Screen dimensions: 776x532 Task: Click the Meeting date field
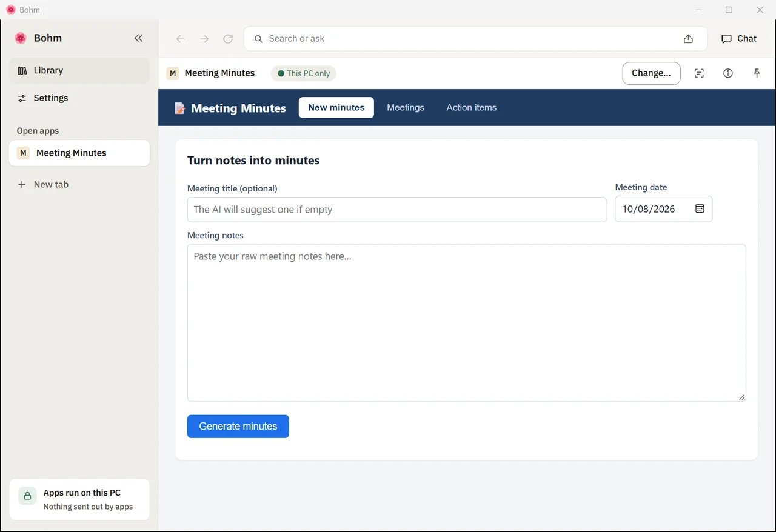pyautogui.click(x=664, y=209)
